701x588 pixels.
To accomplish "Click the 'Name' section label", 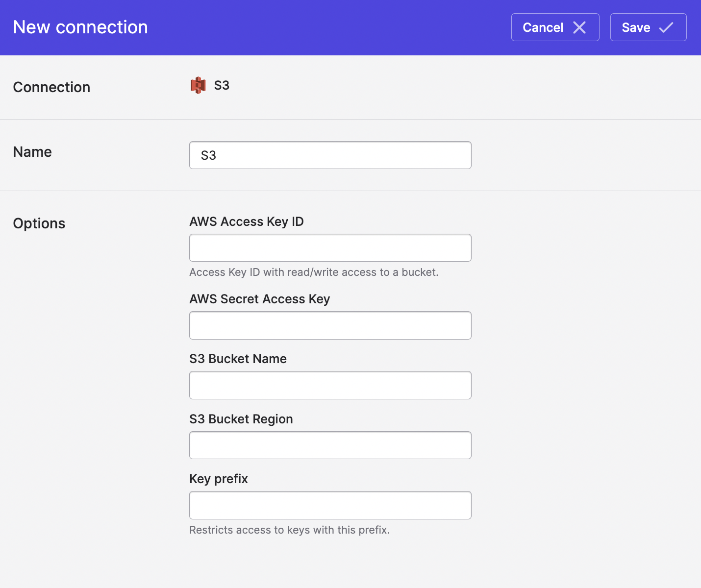I will click(32, 152).
